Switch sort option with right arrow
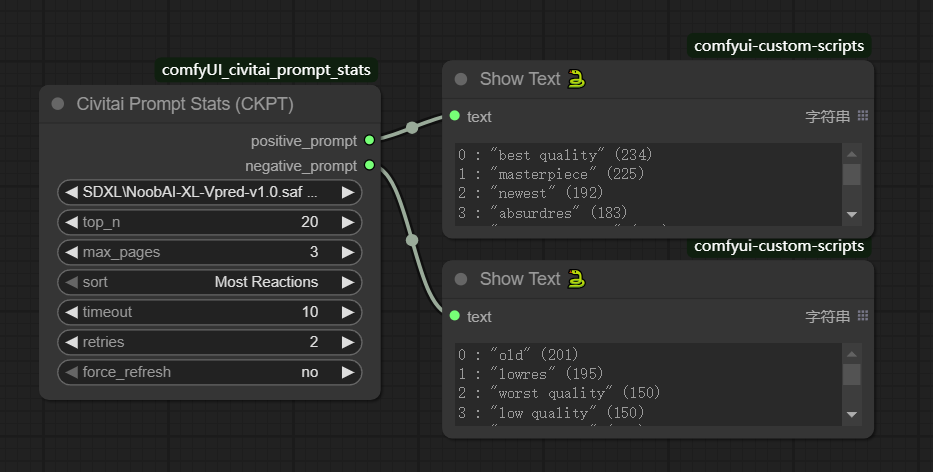The width and height of the screenshot is (933, 472). [348, 282]
